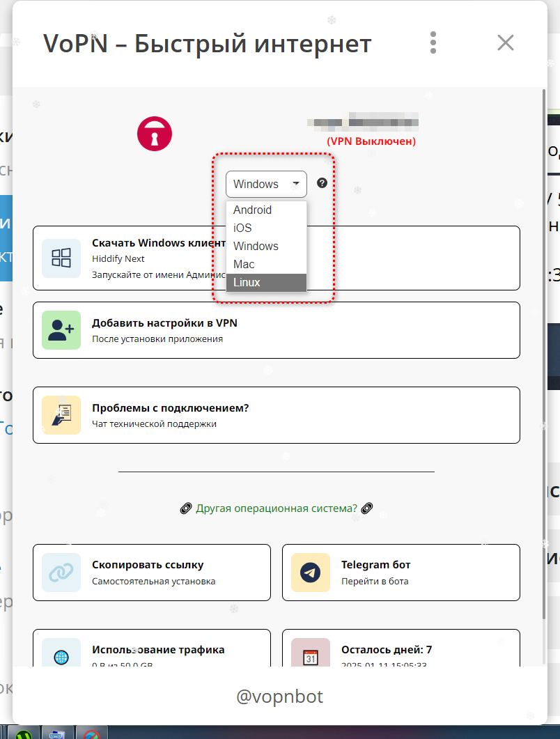Click the chain link copy icon
Image resolution: width=560 pixels, height=739 pixels.
(x=61, y=573)
